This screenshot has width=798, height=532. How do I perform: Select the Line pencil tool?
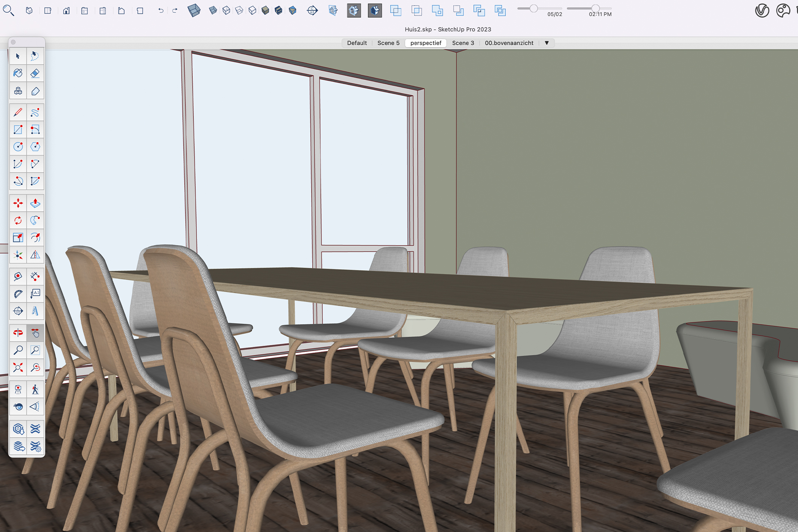(x=18, y=112)
